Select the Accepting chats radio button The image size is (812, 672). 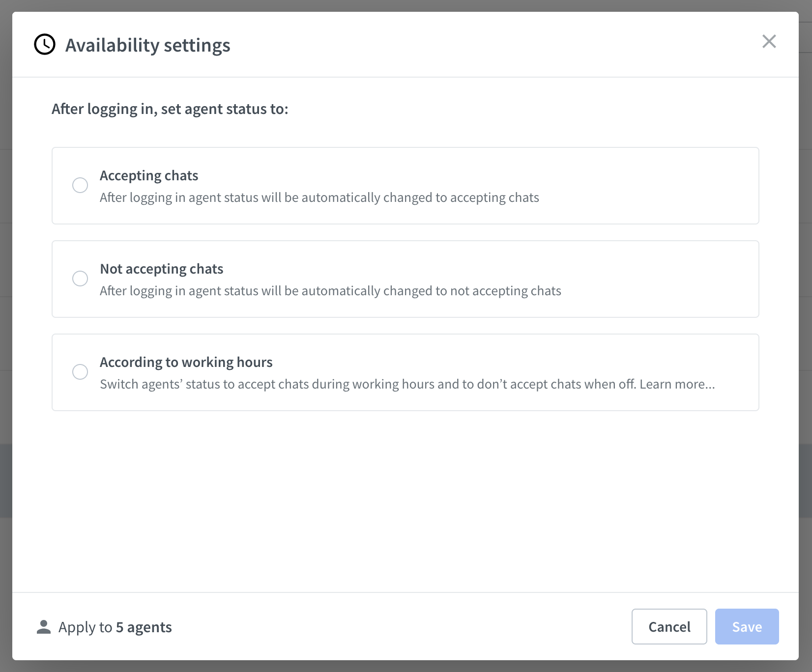pyautogui.click(x=80, y=185)
